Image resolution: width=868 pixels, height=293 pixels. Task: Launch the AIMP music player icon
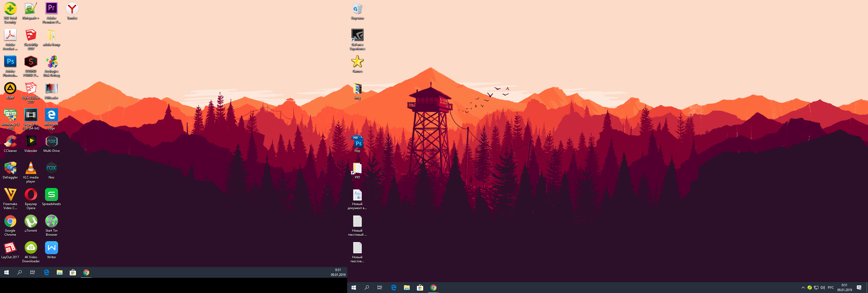[x=10, y=91]
